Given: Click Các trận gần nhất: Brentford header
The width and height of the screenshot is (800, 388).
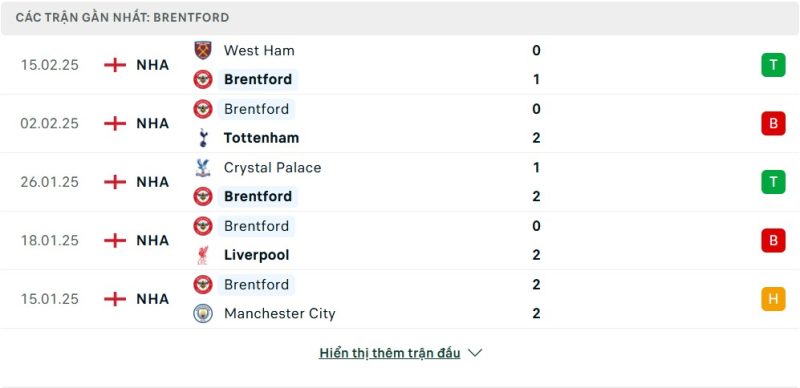Looking at the screenshot, I should (122, 17).
